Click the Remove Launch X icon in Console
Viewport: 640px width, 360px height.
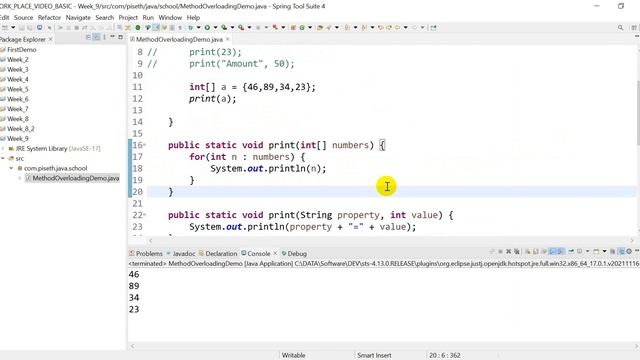509,251
